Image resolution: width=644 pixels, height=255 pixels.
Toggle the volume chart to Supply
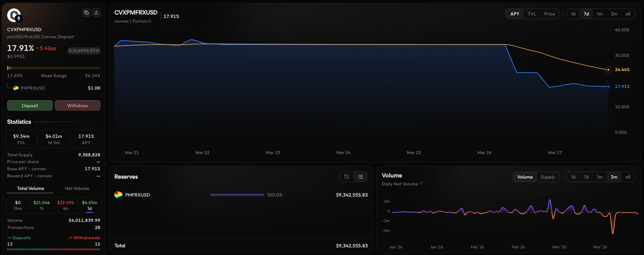click(x=547, y=177)
